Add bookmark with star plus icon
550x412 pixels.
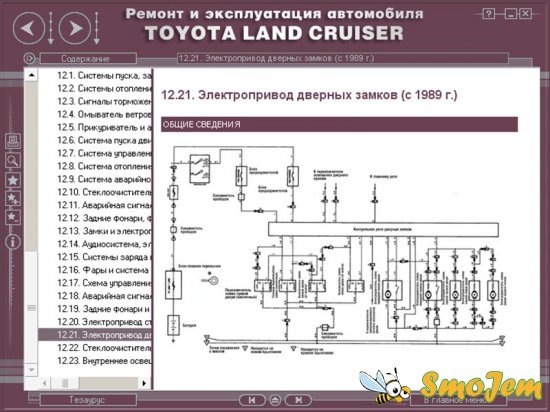tap(13, 199)
